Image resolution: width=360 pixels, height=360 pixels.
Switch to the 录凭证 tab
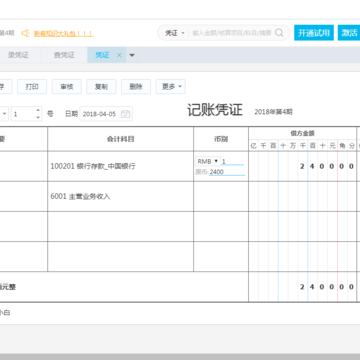(x=18, y=55)
